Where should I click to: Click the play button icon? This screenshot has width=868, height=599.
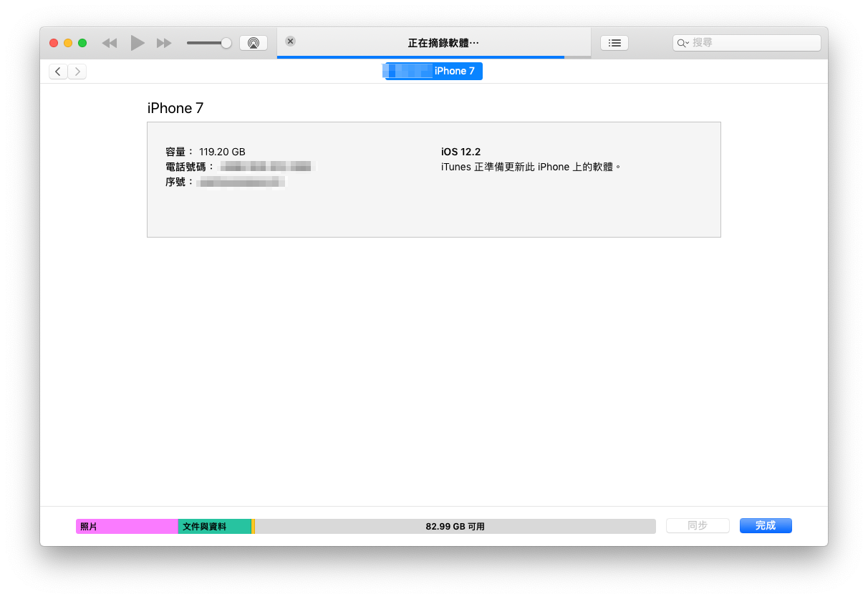click(x=138, y=43)
